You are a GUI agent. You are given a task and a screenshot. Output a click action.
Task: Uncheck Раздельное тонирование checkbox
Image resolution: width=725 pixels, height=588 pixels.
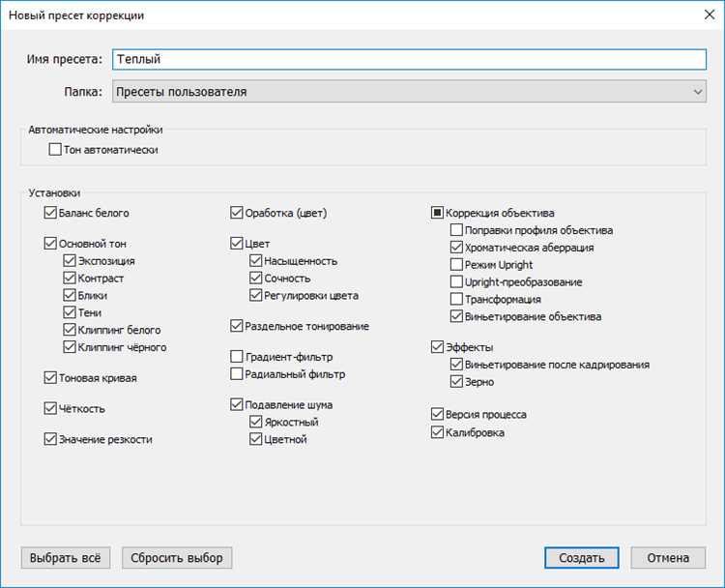(236, 326)
